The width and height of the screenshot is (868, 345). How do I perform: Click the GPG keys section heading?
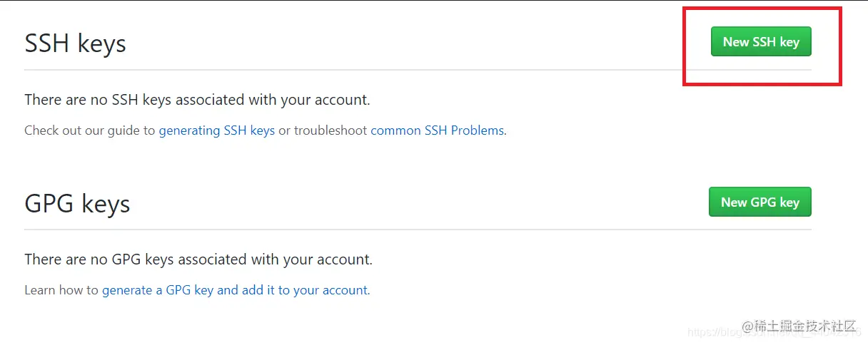(x=77, y=204)
